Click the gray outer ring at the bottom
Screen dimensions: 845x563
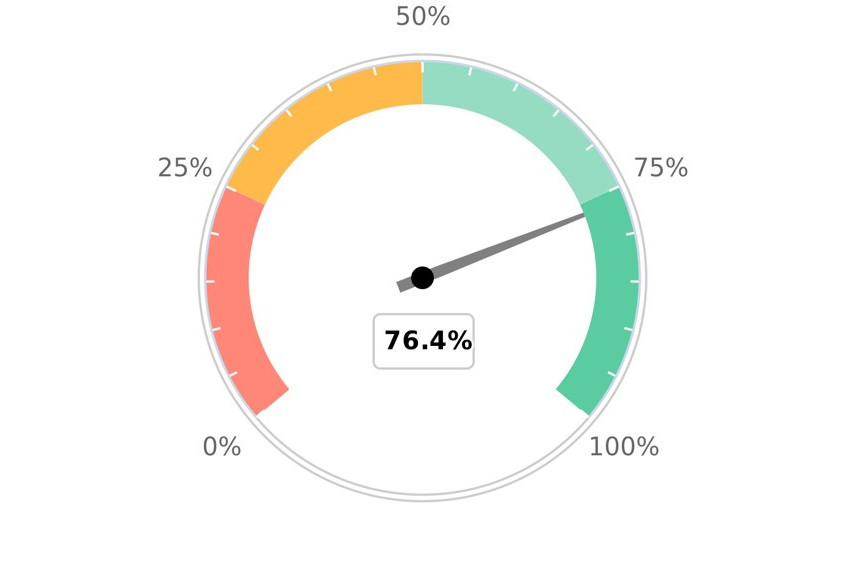tap(423, 498)
